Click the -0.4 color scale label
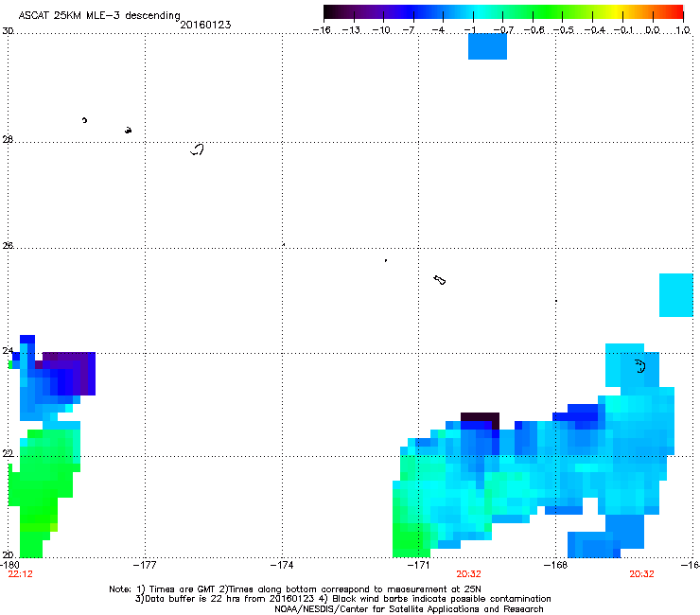Viewport: 700px width, 615px height. tap(594, 30)
